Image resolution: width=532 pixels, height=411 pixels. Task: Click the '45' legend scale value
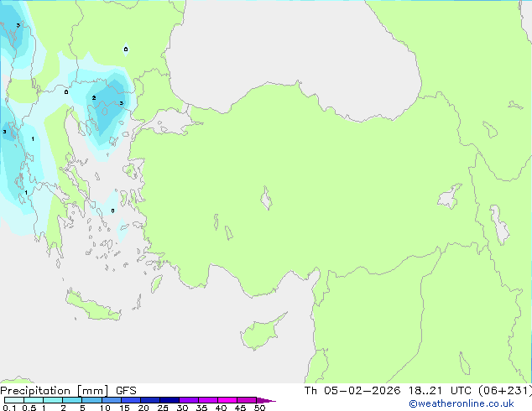coord(240,408)
